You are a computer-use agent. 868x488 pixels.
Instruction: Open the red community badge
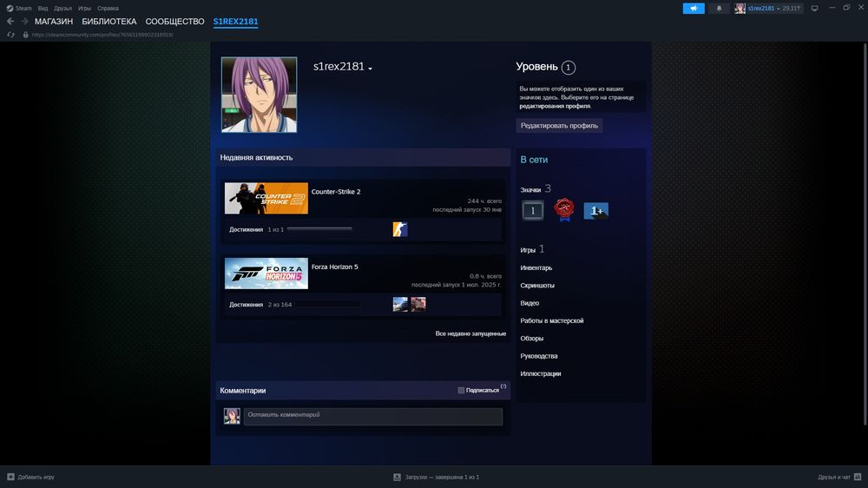coord(564,210)
